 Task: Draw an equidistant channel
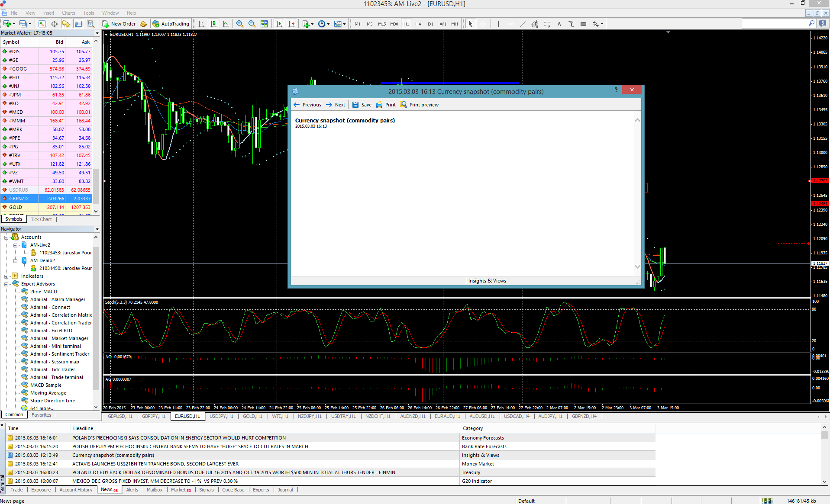point(535,24)
